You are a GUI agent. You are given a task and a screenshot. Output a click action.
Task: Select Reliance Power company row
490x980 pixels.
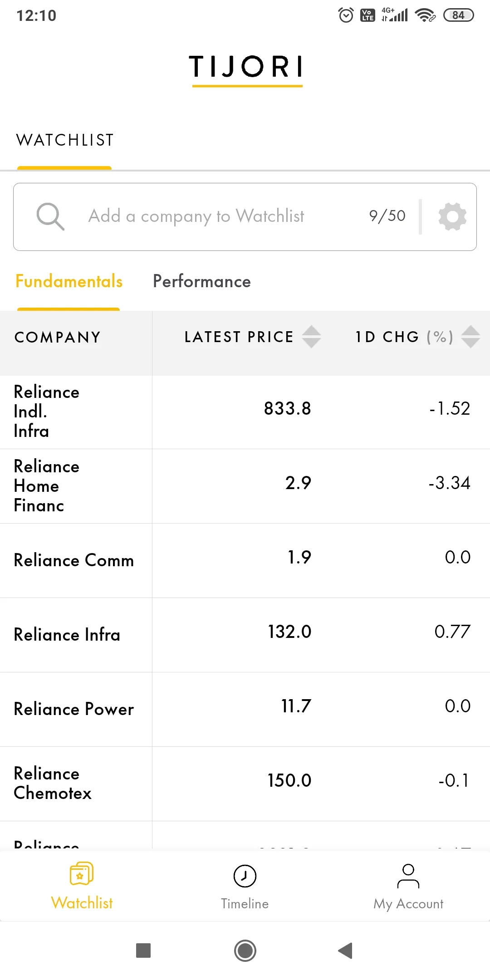(x=74, y=709)
